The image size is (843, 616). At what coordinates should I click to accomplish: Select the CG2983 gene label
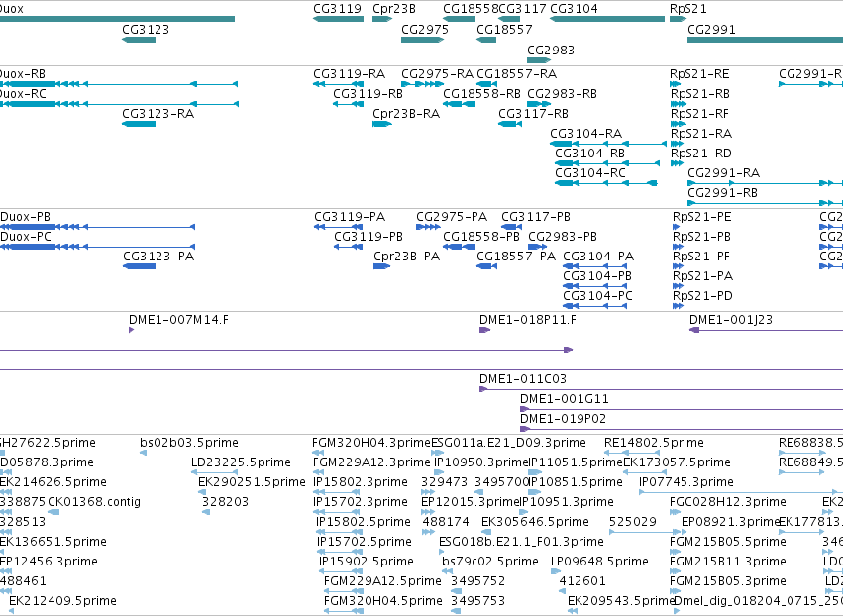point(551,51)
